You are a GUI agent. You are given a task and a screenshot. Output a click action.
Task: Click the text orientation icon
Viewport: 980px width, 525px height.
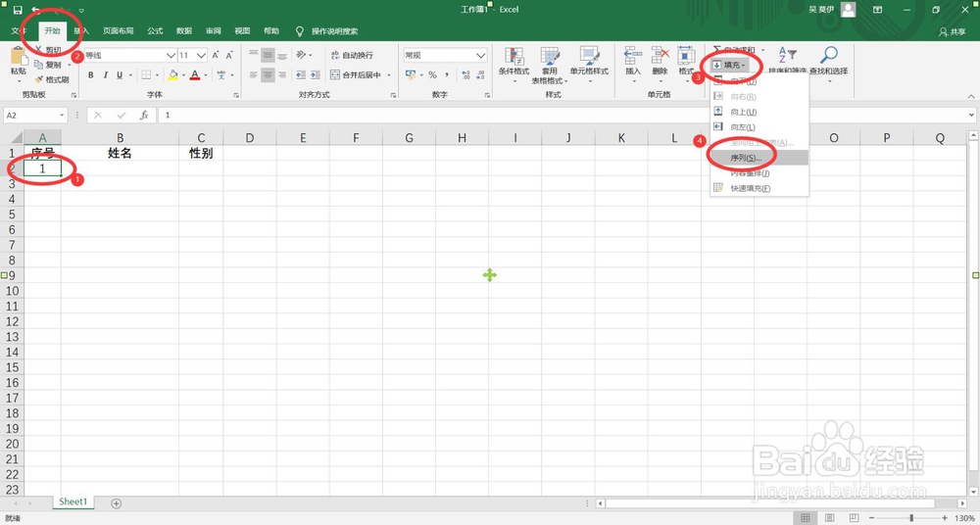(301, 55)
